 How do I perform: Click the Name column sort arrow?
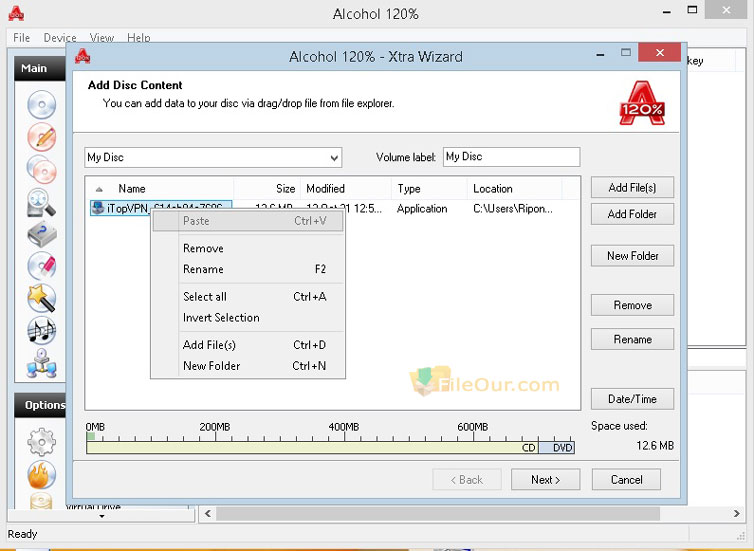(99, 189)
